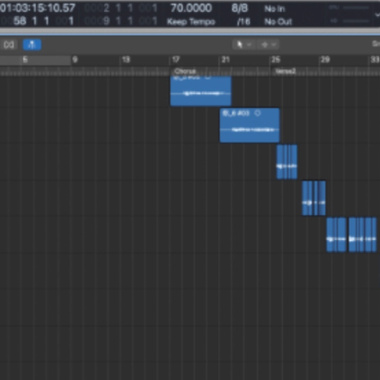Click the /16 division value
The height and width of the screenshot is (380, 380).
(243, 22)
